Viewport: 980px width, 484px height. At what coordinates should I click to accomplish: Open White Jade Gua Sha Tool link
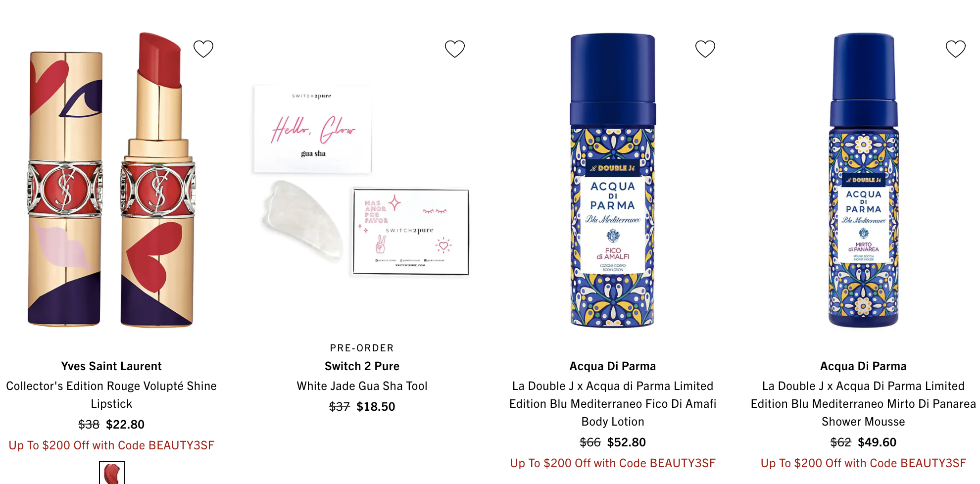point(362,386)
